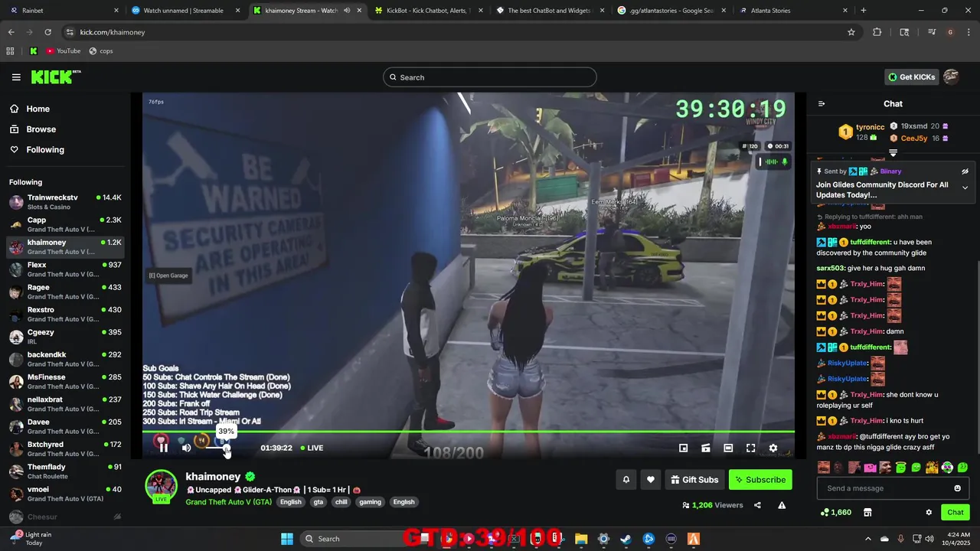Image resolution: width=980 pixels, height=551 pixels.
Task: Open the hamburger sidebar menu
Action: coord(16,77)
